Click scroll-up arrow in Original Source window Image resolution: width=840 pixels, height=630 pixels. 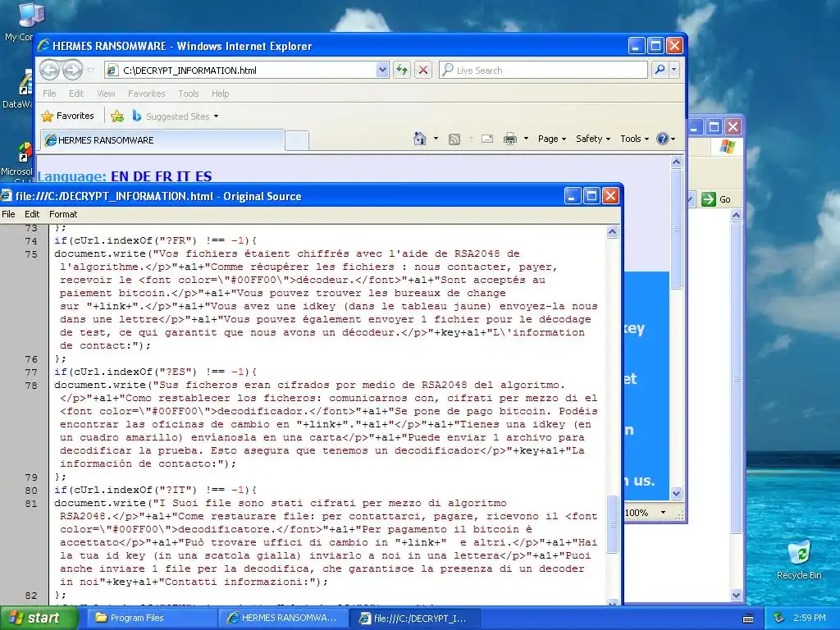[x=612, y=232]
